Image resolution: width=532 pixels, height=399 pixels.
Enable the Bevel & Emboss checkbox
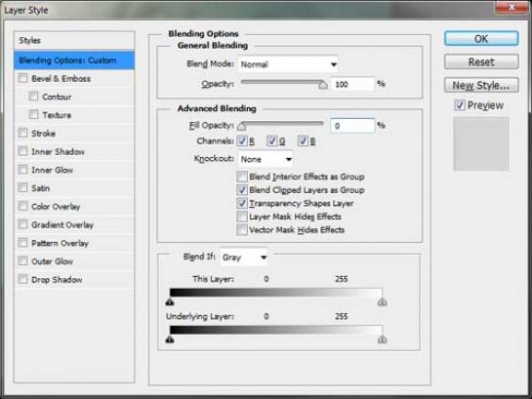click(22, 78)
